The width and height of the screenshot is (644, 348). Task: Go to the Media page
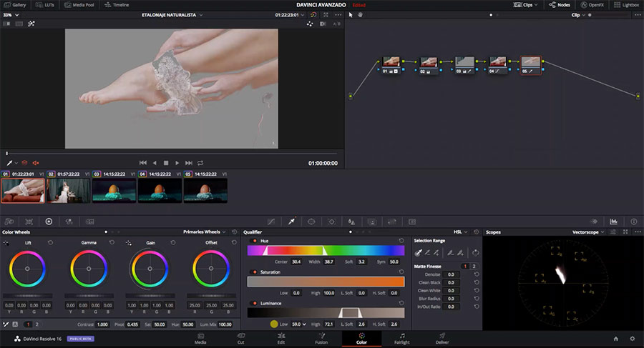click(200, 339)
